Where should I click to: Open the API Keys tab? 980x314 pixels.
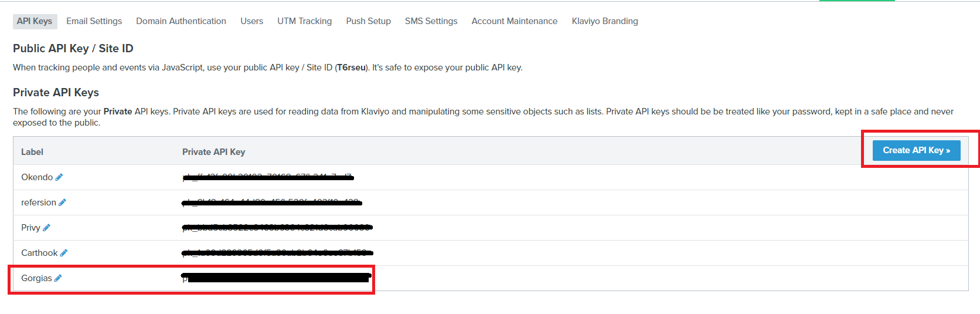click(x=35, y=21)
